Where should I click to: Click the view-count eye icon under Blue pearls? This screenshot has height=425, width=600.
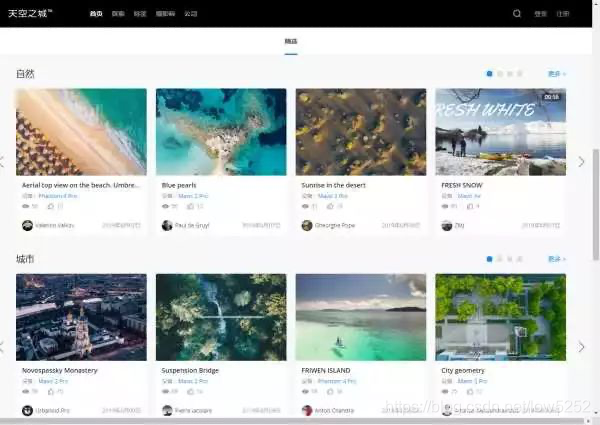coord(165,206)
